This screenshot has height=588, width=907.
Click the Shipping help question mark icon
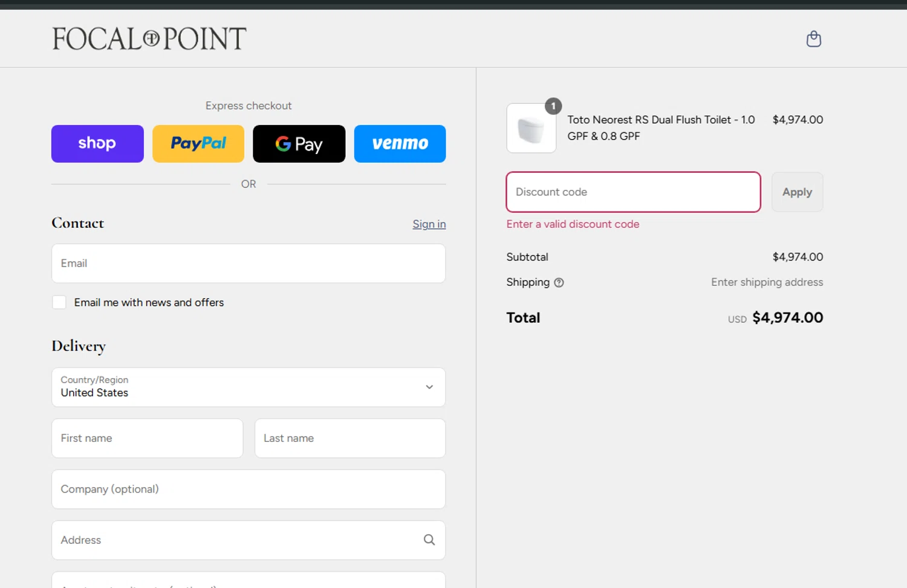[559, 282]
